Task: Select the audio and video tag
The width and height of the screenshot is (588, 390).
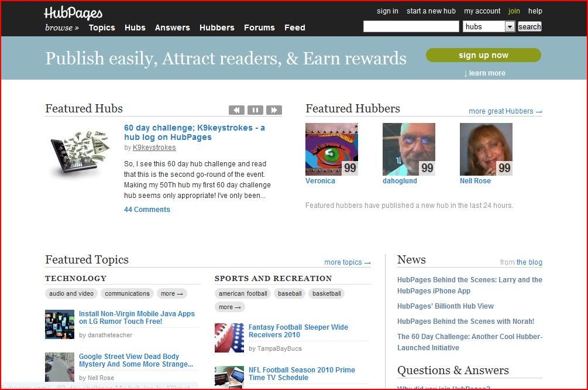Action: 71,293
